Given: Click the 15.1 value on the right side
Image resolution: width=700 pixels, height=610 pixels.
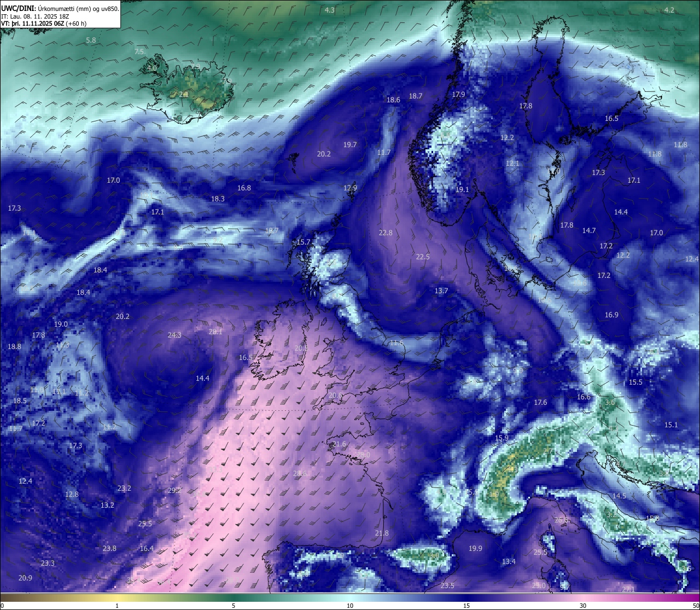Looking at the screenshot, I should (x=671, y=425).
